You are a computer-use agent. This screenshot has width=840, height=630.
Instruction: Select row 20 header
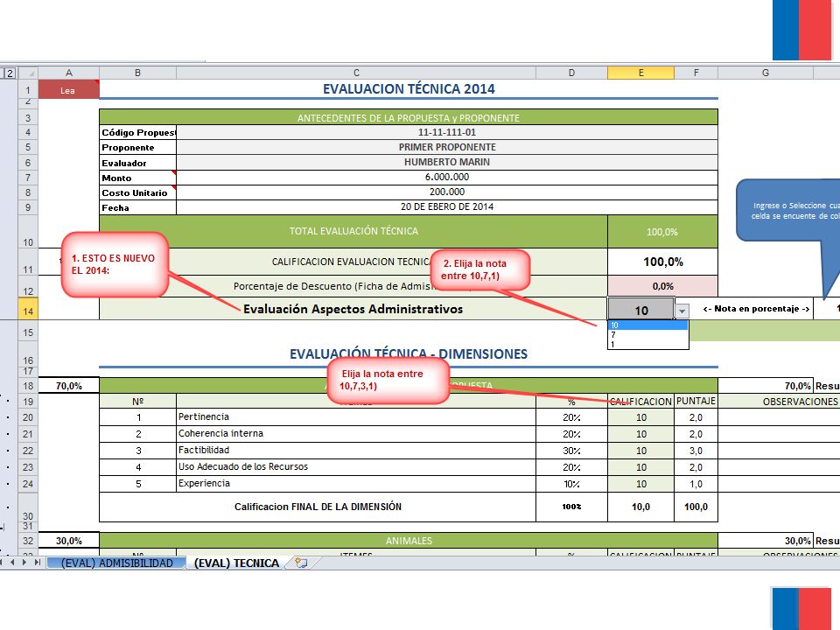pos(28,417)
